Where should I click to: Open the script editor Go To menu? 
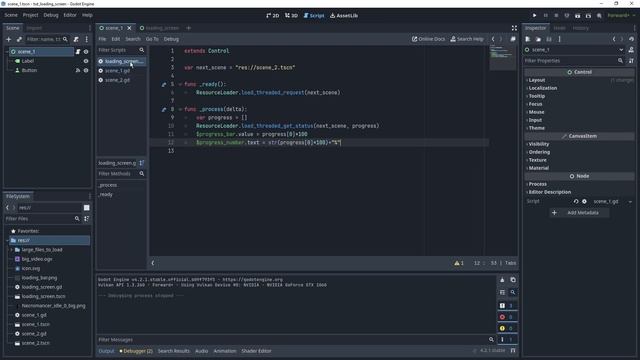[152, 39]
